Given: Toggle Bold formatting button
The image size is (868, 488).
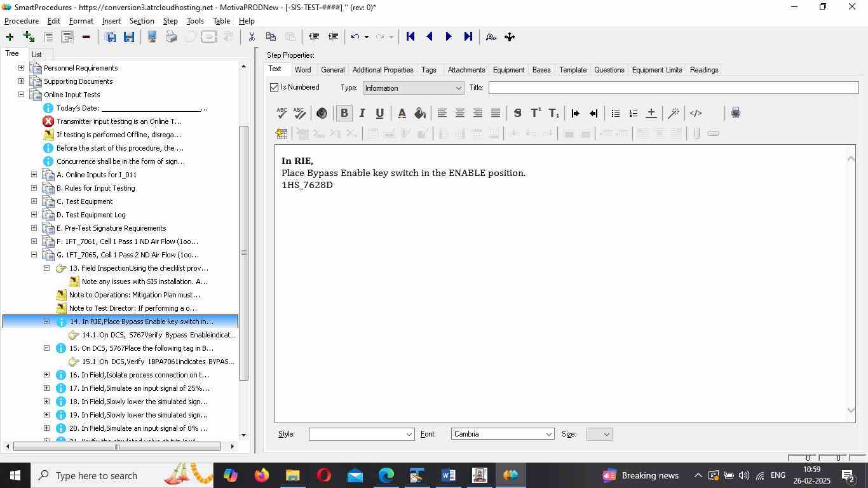Looking at the screenshot, I should 344,113.
